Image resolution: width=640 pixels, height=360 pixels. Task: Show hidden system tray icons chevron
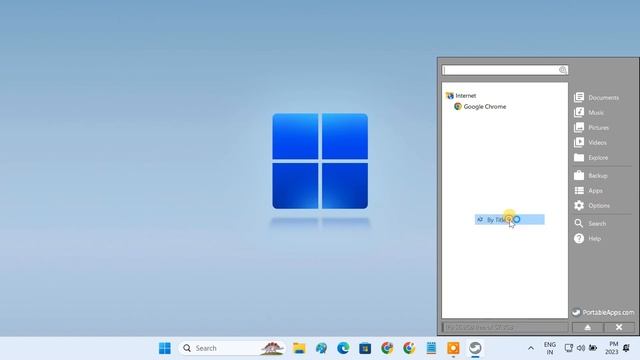(531, 348)
